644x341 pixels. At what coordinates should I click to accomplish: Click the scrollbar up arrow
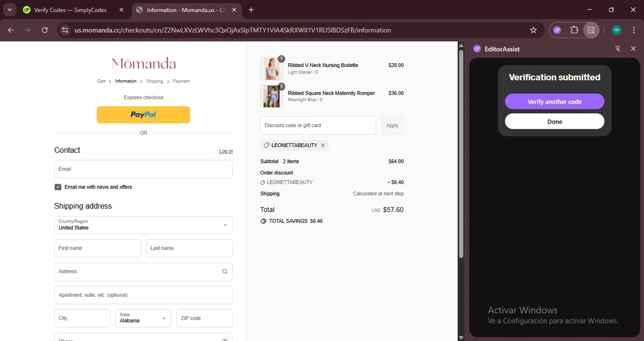pos(461,45)
